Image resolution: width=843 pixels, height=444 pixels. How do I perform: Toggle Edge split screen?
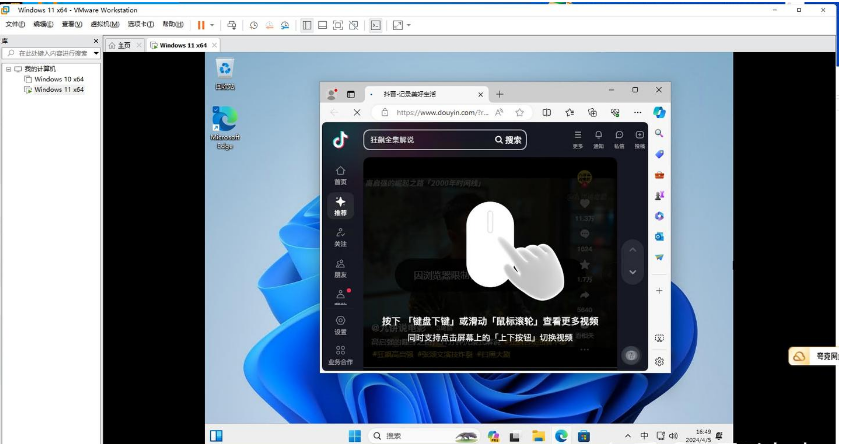(x=547, y=112)
